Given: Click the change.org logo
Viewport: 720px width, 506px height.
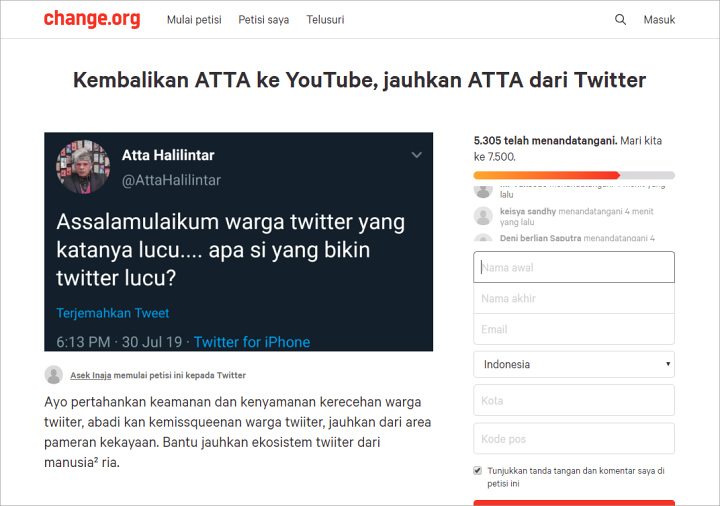Looking at the screenshot, I should [x=92, y=18].
